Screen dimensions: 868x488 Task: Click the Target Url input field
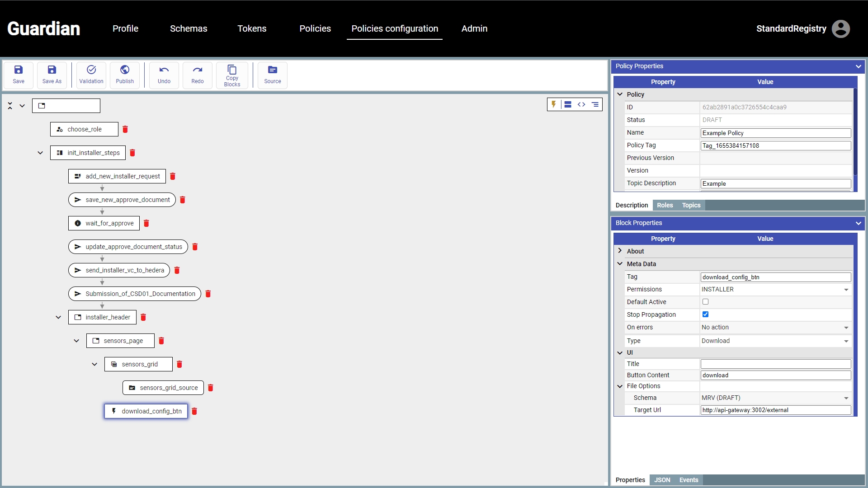coord(775,410)
